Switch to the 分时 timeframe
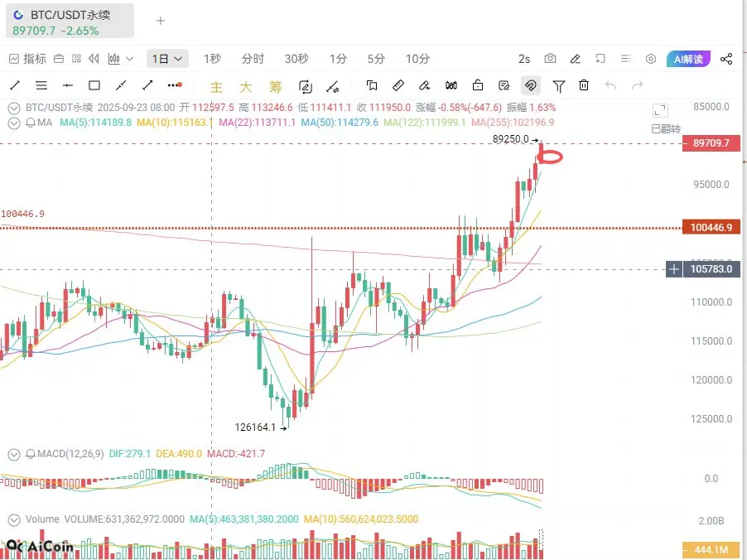This screenshot has height=560, width=747. [x=253, y=59]
